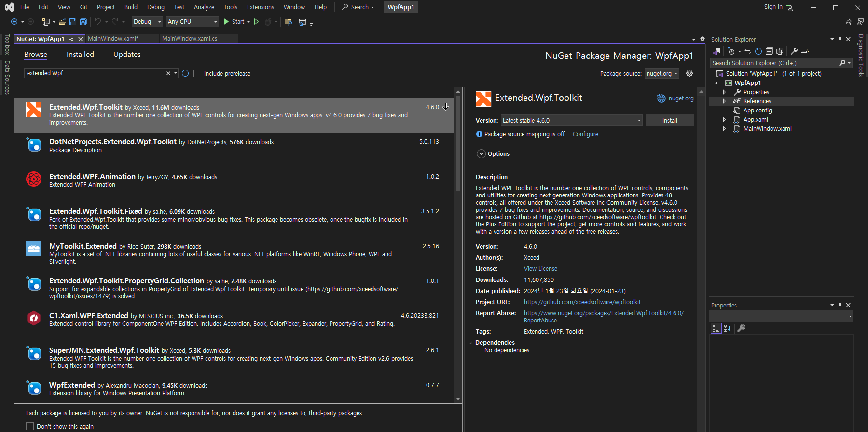Open the github xceedsoftware wpftoolkit Project URL

coord(582,302)
